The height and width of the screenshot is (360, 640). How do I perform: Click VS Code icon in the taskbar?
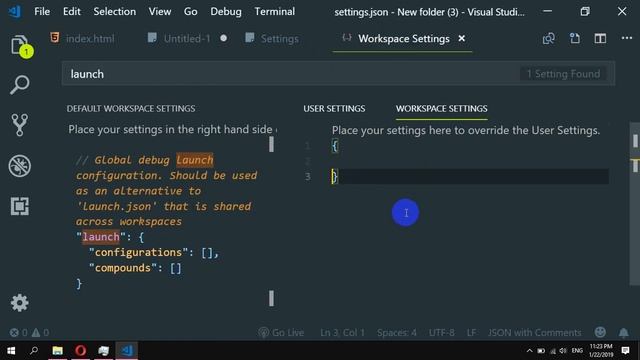pos(127,351)
